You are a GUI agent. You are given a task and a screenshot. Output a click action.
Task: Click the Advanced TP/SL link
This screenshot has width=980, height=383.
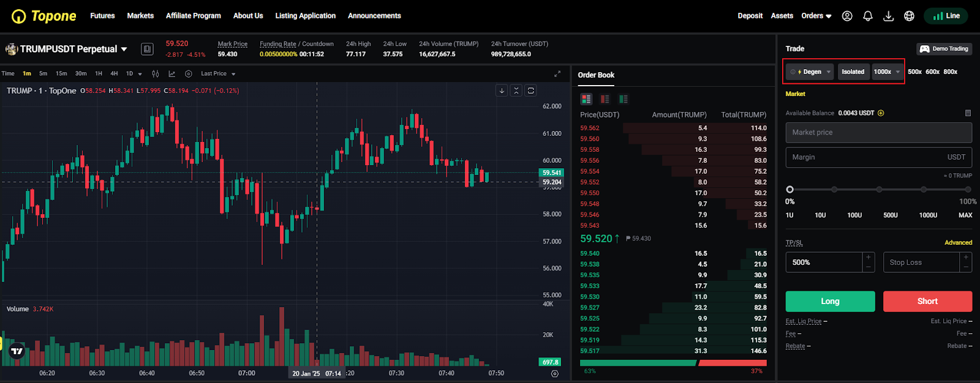958,243
